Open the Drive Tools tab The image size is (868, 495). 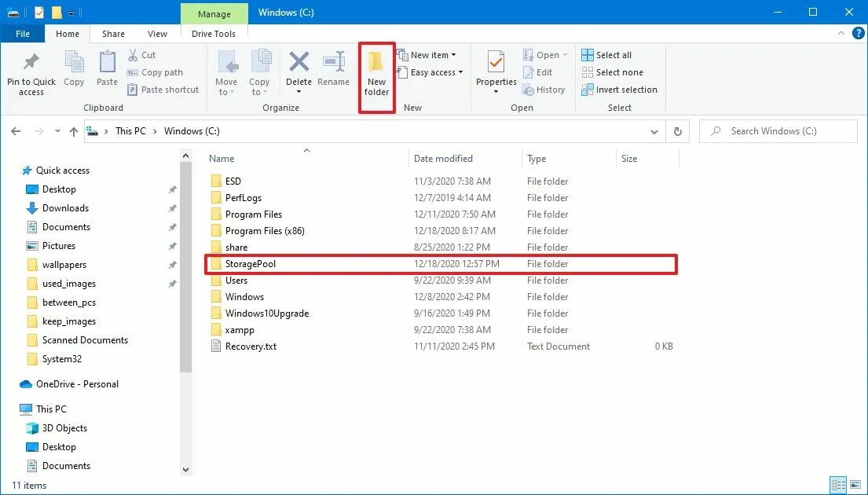[x=214, y=34]
